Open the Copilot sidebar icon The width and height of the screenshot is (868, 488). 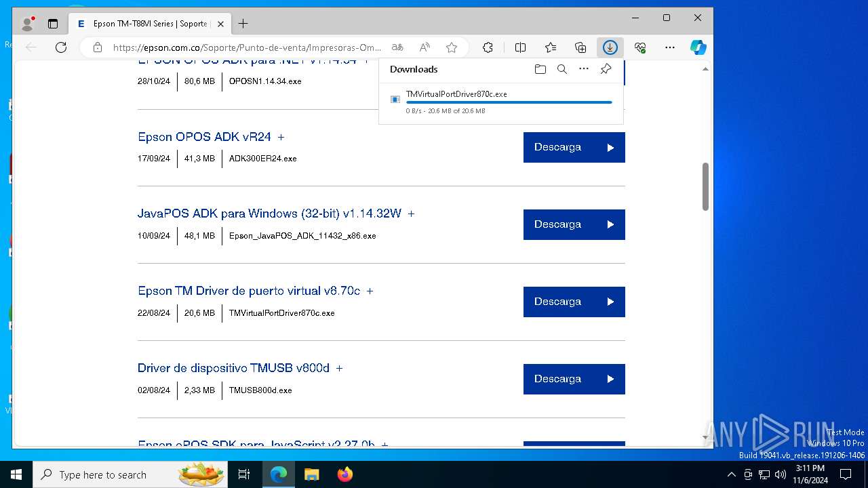(698, 47)
